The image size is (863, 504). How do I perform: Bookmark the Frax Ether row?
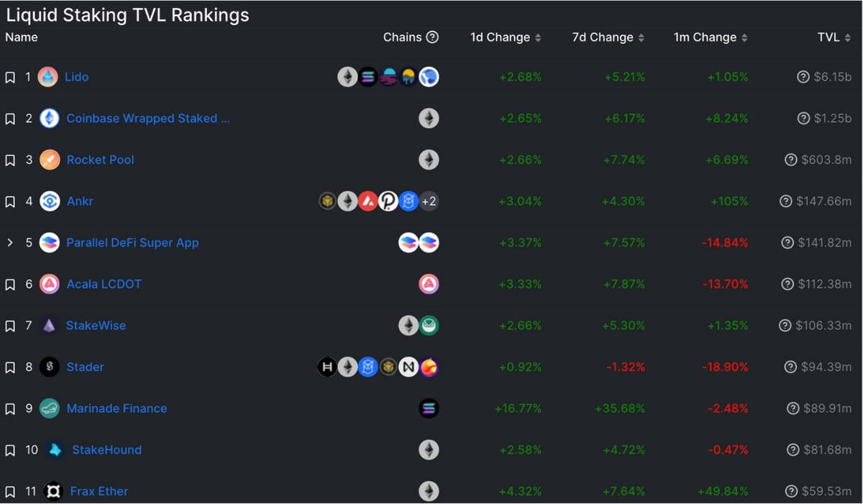[10, 492]
